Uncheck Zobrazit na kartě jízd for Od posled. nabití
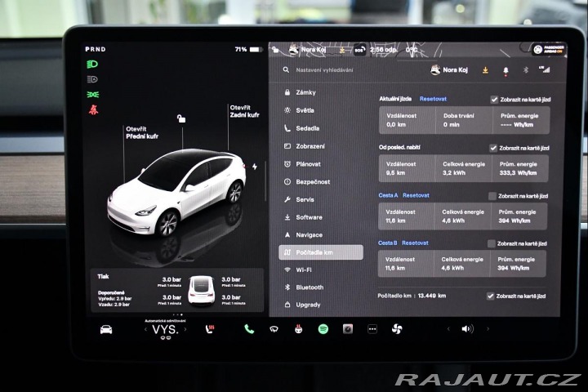This screenshot has width=588, height=392. (x=493, y=148)
